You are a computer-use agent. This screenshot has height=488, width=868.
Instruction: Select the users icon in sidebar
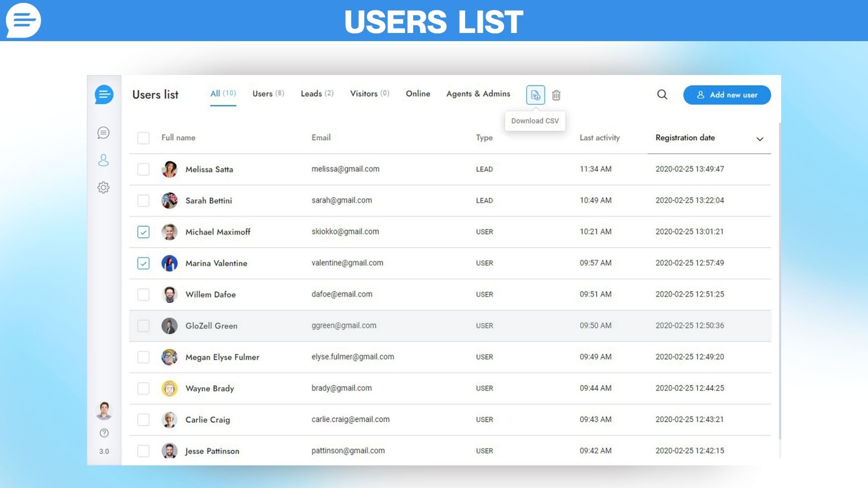(104, 160)
